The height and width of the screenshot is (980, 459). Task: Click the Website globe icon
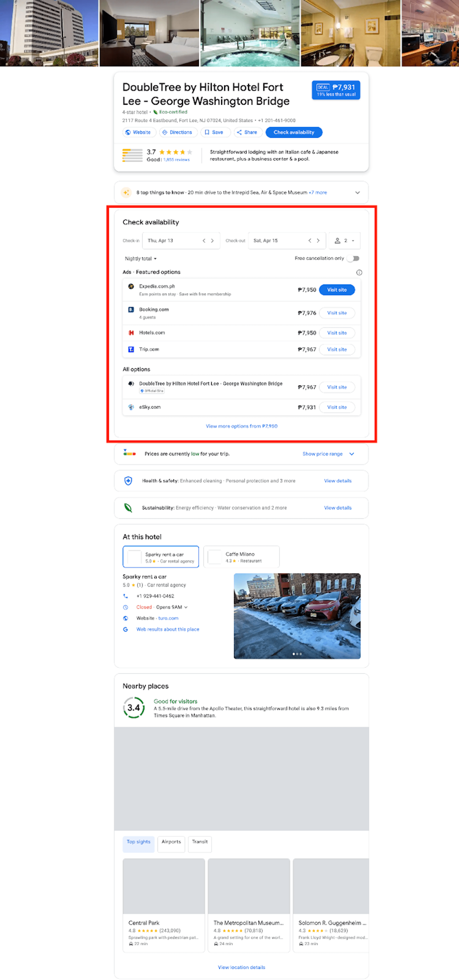tap(128, 132)
